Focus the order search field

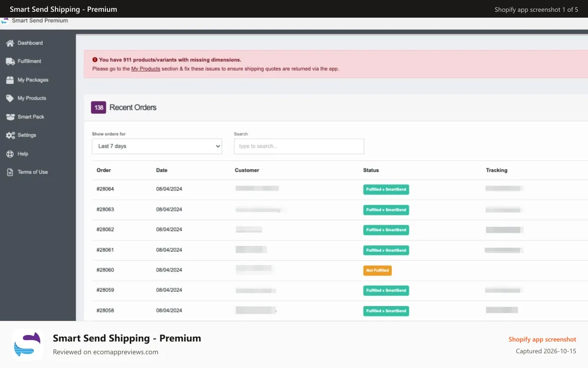click(x=299, y=146)
